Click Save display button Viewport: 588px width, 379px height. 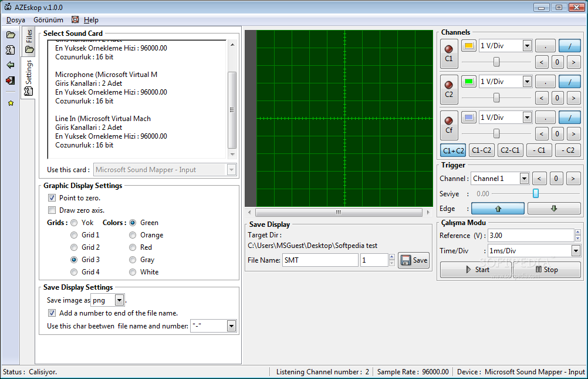[x=414, y=260]
